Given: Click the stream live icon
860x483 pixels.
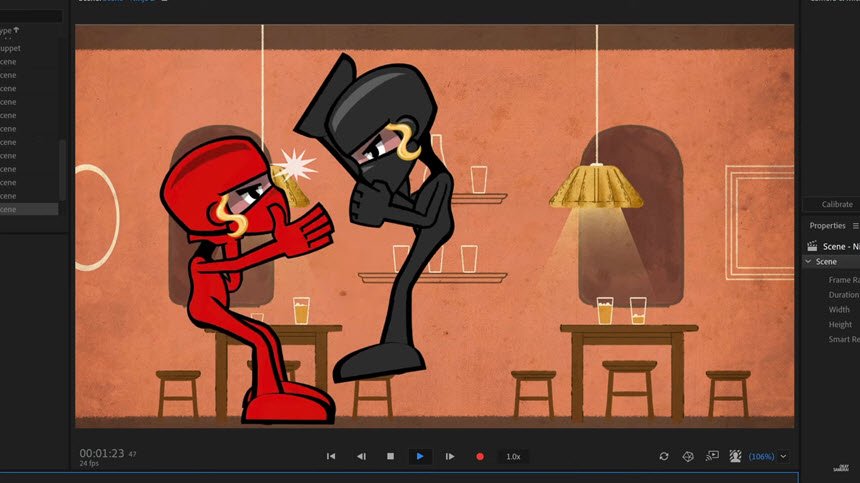Looking at the screenshot, I should click(x=712, y=456).
